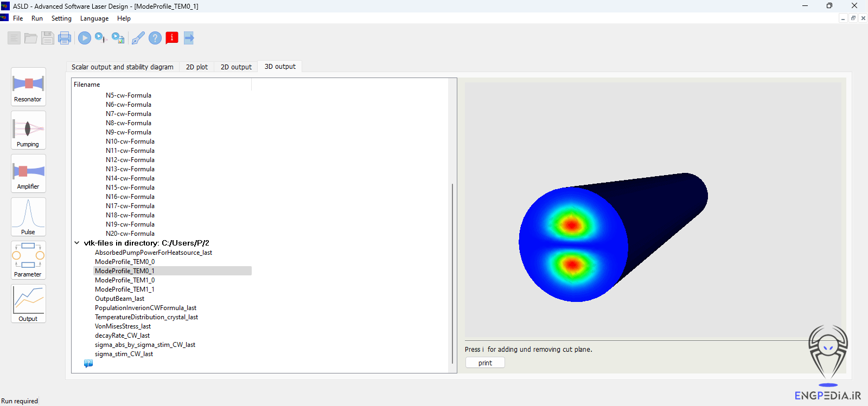Click the help question mark toolbar icon

coord(155,38)
